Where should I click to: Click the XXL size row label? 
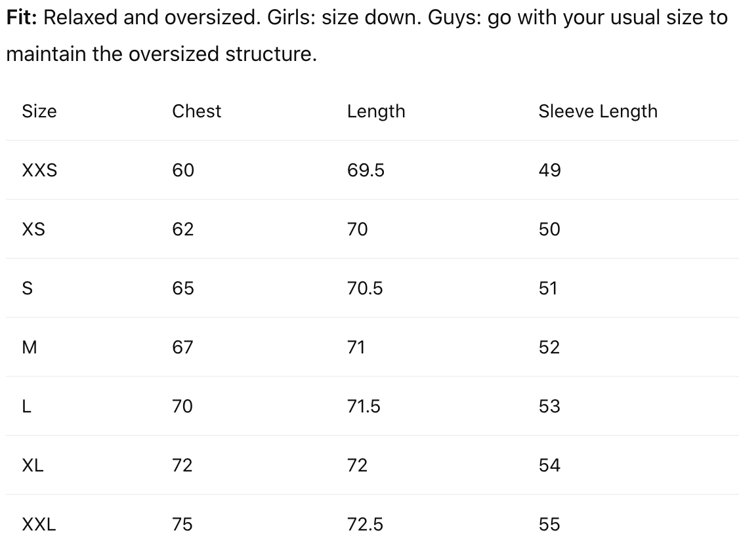39,525
